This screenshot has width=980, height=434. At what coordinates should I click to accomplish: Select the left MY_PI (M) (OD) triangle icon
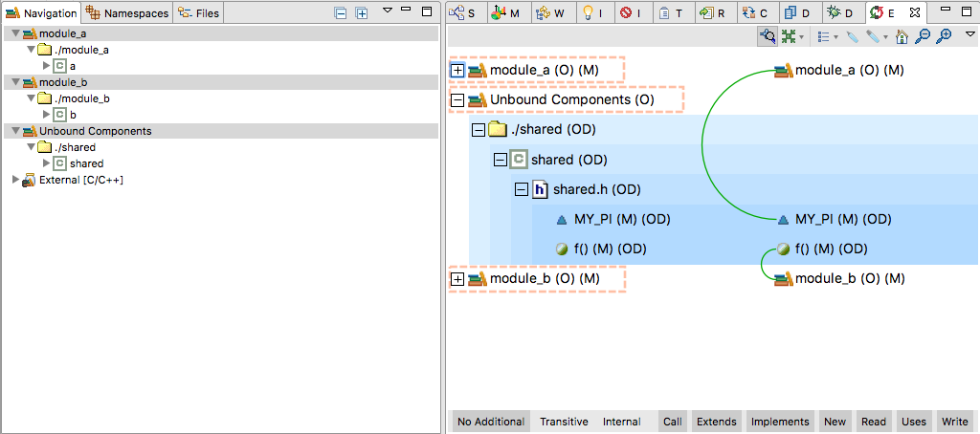(561, 220)
